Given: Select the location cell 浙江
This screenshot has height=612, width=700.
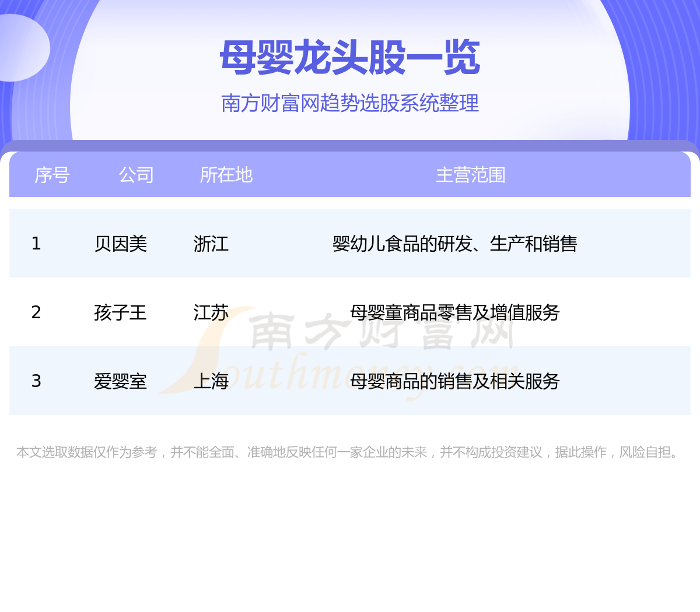Looking at the screenshot, I should point(211,244).
